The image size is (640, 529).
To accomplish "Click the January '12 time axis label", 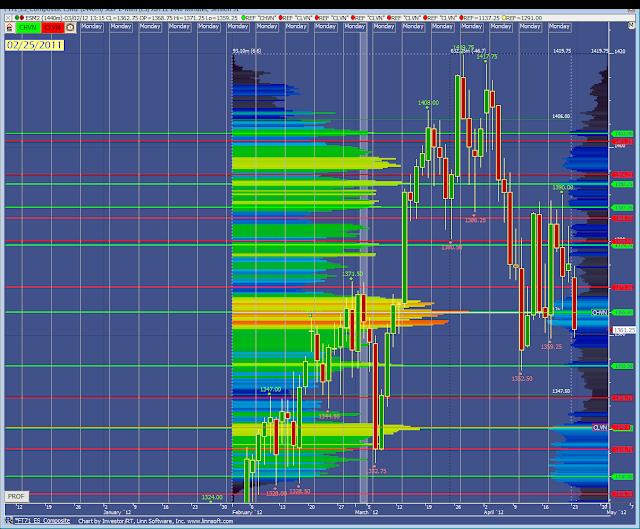I will [x=117, y=512].
